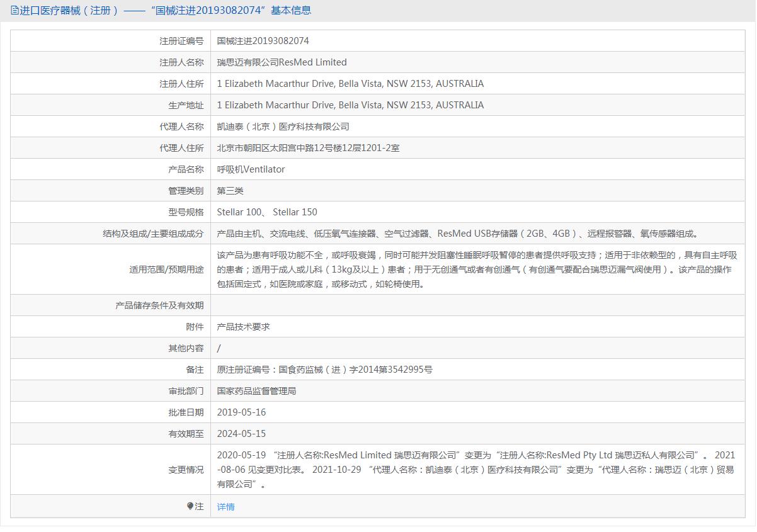This screenshot has height=532, width=757.
Task: Select 瑞思迈有限公司ResMed Limited text
Action: point(282,62)
